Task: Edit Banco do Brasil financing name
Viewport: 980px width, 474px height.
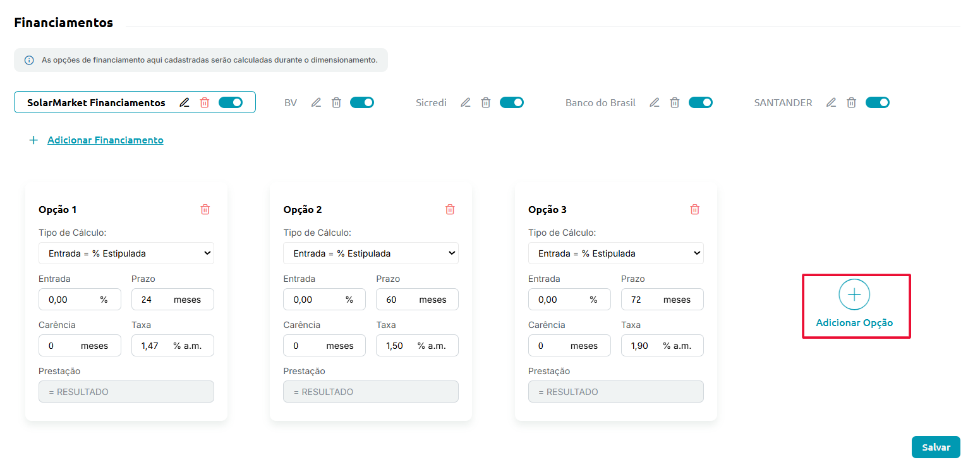Action: click(655, 102)
